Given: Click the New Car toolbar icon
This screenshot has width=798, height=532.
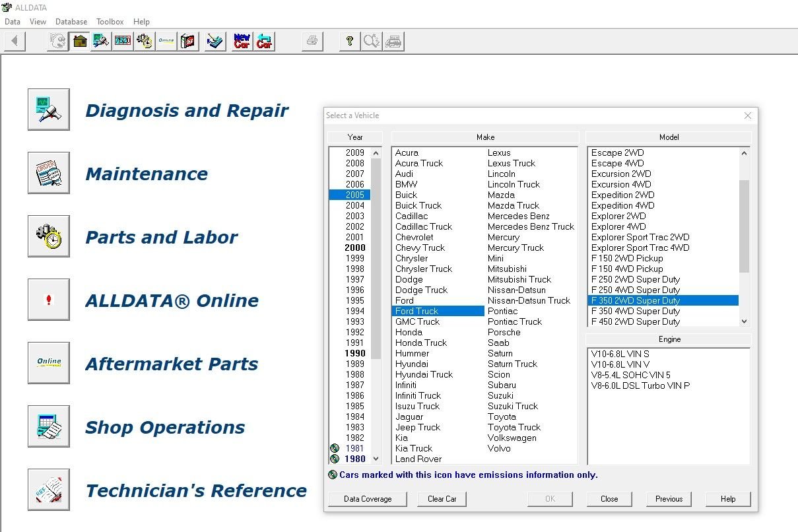Looking at the screenshot, I should pos(242,42).
